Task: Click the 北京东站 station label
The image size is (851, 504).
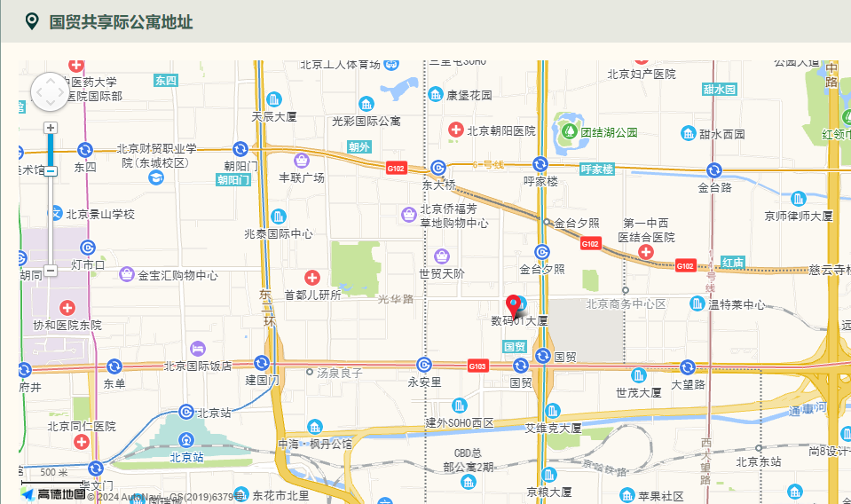Action: [759, 461]
